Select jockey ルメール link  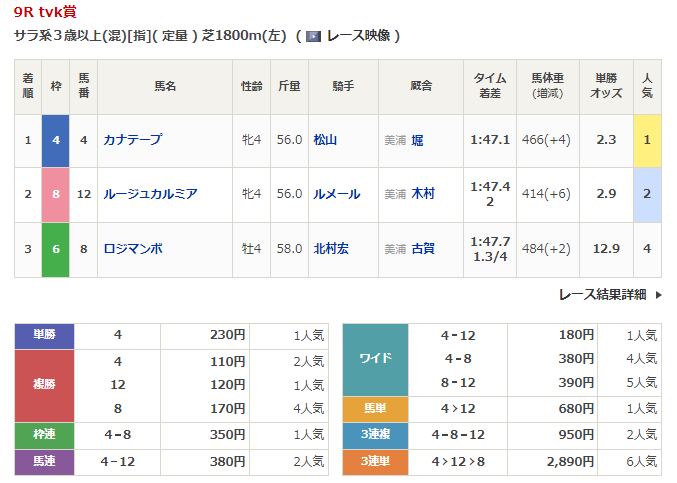tap(336, 194)
